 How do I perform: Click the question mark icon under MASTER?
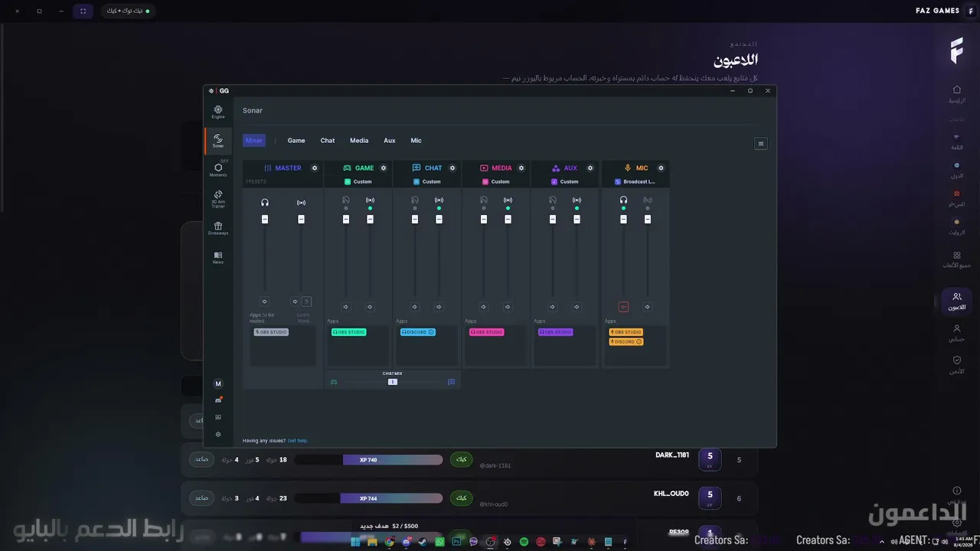tap(306, 302)
